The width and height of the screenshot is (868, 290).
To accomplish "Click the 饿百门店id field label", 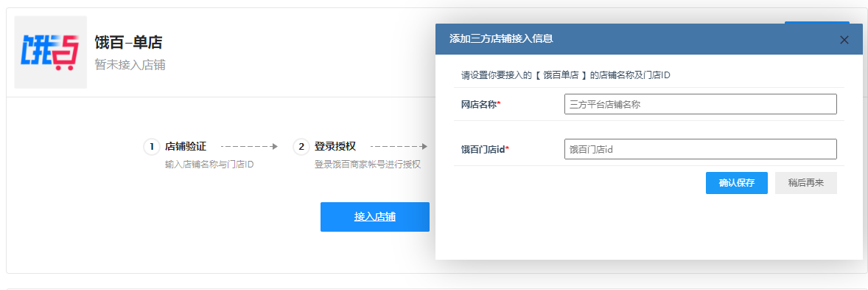I will tap(485, 149).
